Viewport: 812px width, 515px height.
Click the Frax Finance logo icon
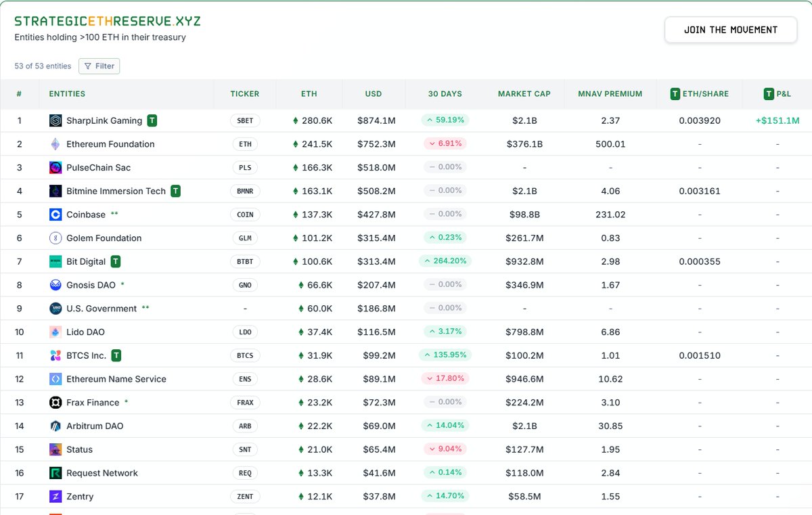coord(55,403)
